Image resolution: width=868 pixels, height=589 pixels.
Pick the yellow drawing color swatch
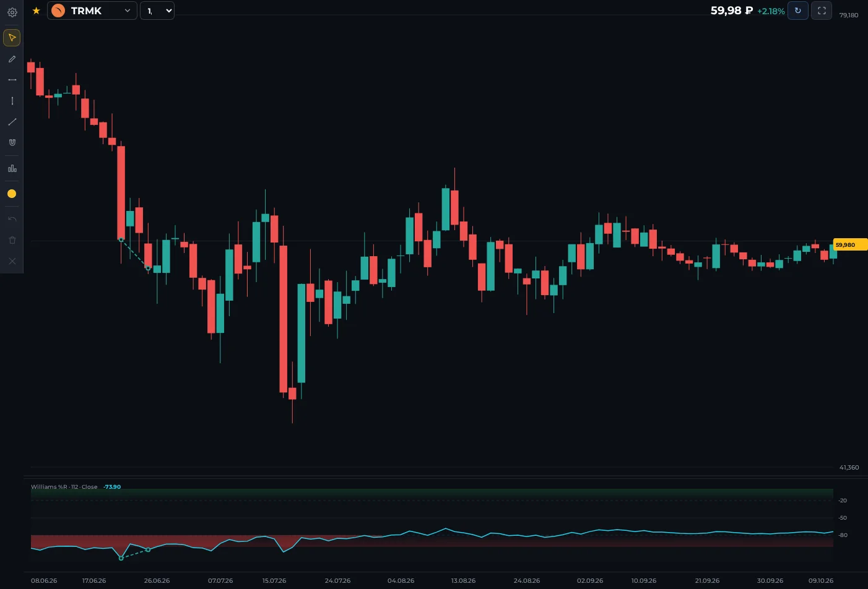tap(12, 194)
